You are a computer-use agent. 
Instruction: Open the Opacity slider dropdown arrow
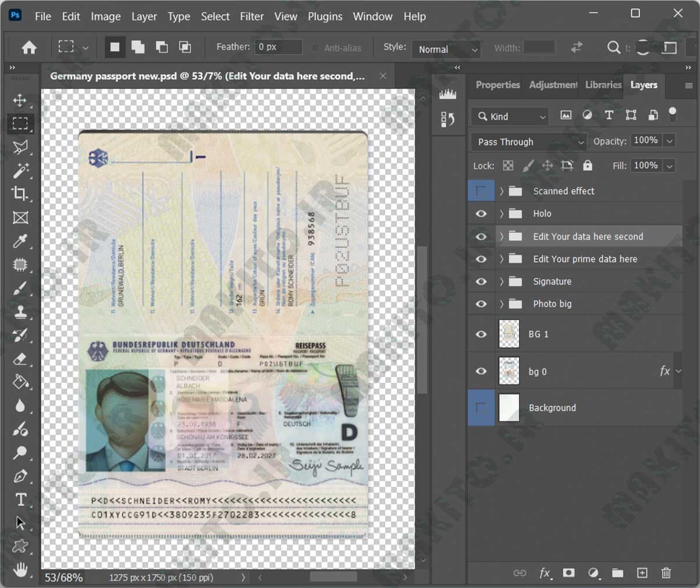tap(670, 141)
